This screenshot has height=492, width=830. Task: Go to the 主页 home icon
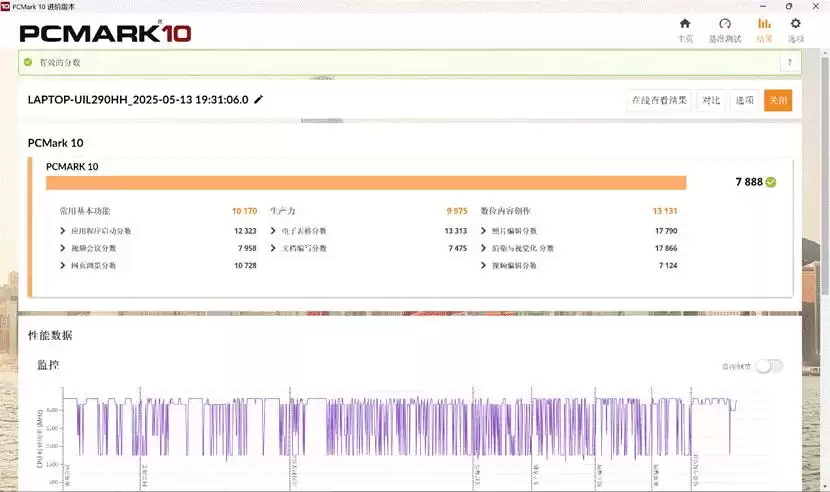pyautogui.click(x=685, y=24)
